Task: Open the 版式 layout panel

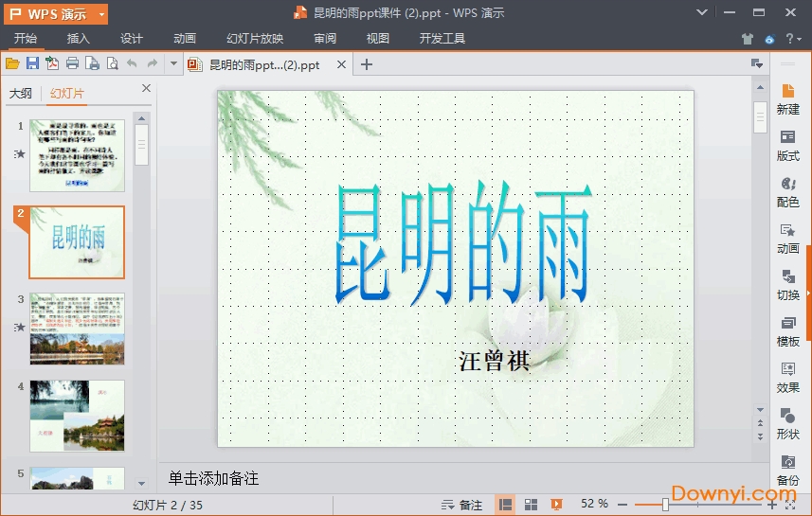Action: point(787,146)
